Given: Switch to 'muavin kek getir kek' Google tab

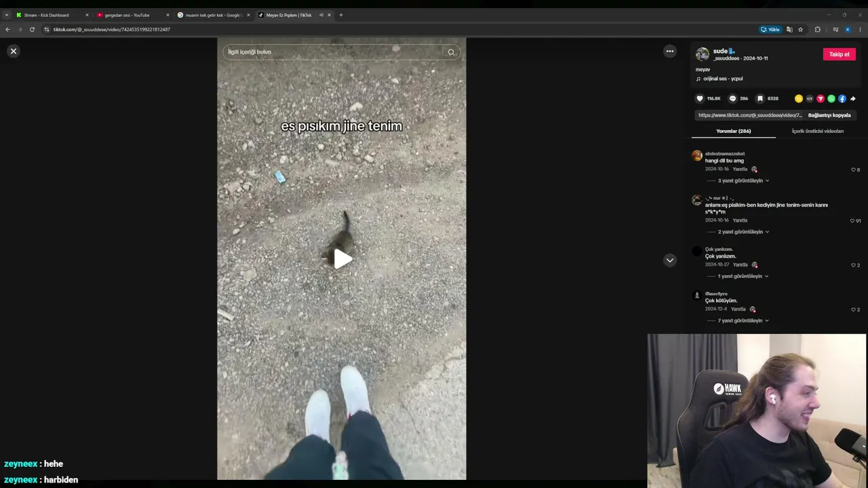Looking at the screenshot, I should 213,15.
